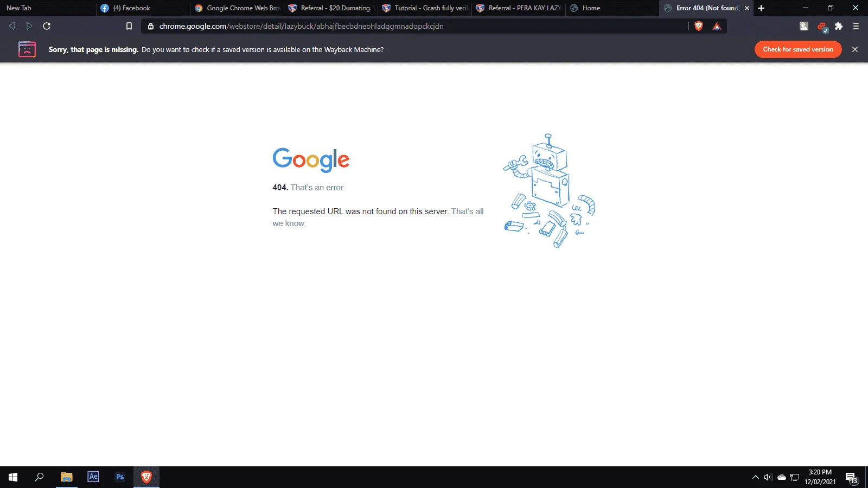The image size is (868, 488).
Task: Click the Google logo on the error page
Action: pos(311,160)
